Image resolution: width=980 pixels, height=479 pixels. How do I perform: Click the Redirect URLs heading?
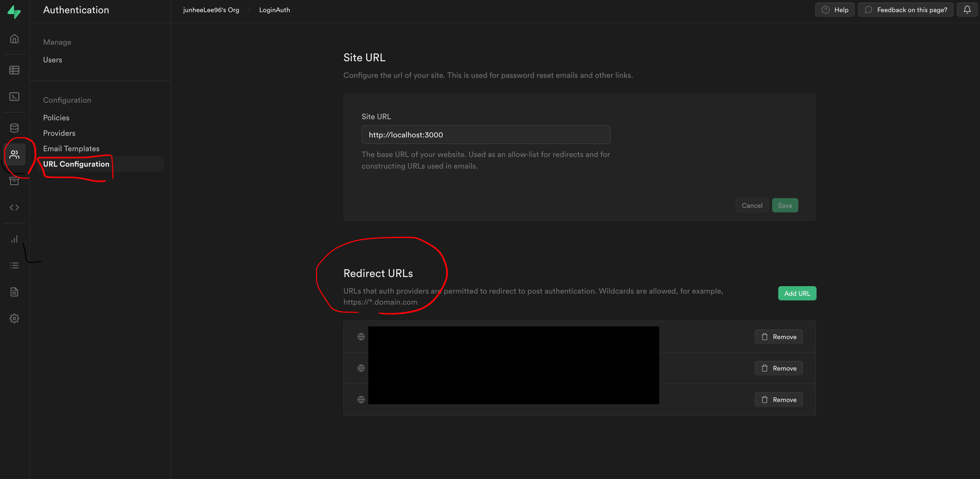pos(378,273)
